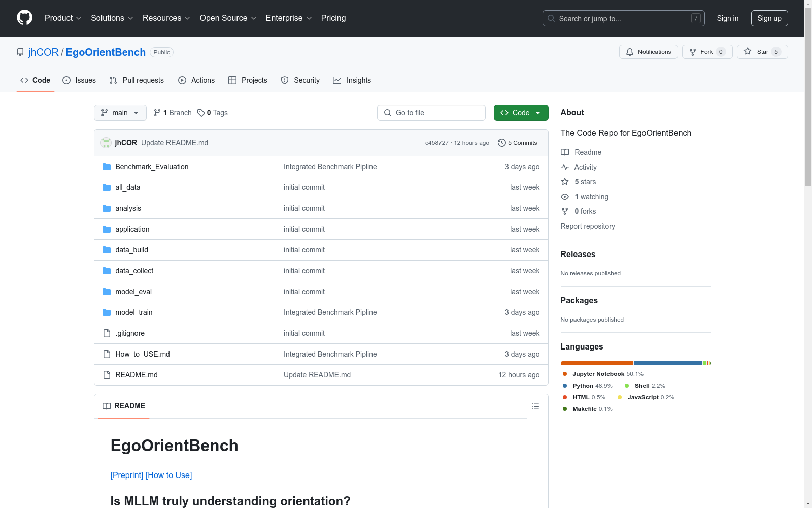Expand the Solutions menu
Image resolution: width=812 pixels, height=508 pixels.
pos(112,18)
